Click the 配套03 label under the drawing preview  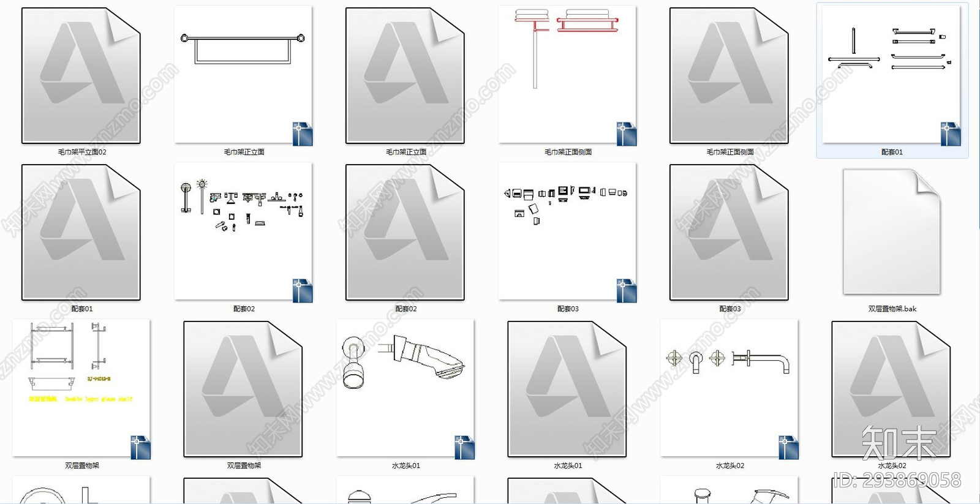568,309
